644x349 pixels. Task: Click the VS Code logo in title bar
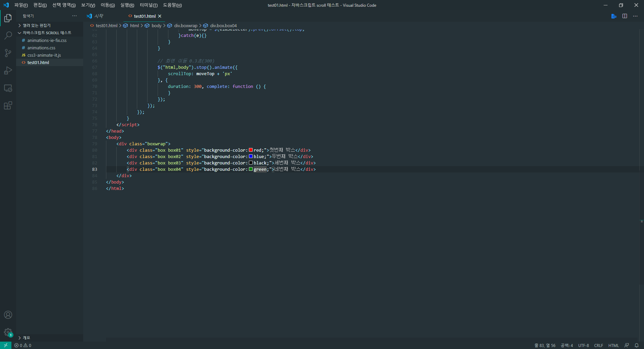pyautogui.click(x=6, y=5)
